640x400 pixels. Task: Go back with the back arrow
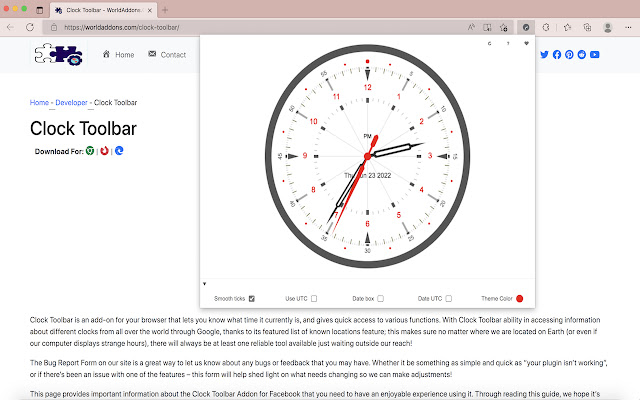pos(10,27)
